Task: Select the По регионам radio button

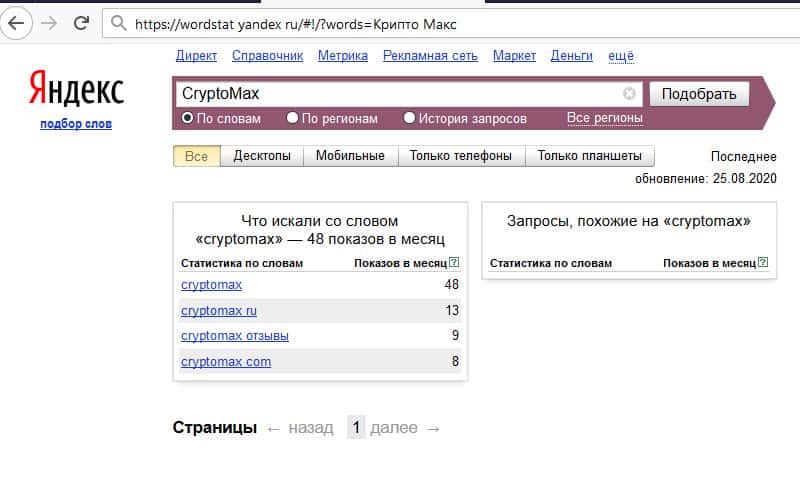Action: (292, 118)
